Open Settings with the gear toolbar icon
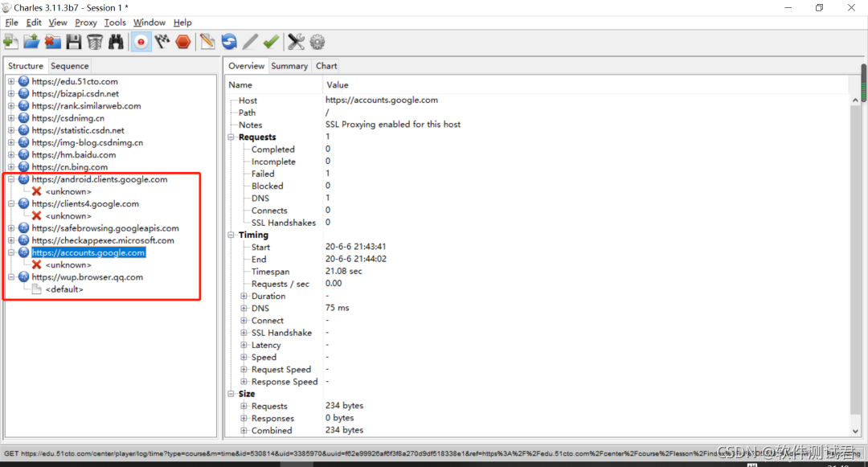Image resolution: width=868 pixels, height=467 pixels. pyautogui.click(x=317, y=42)
